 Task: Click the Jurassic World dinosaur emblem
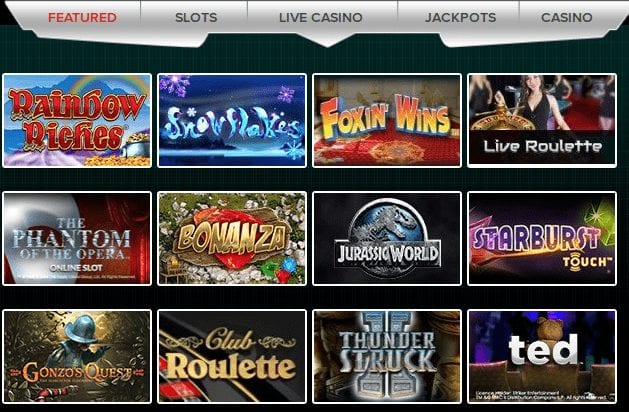click(387, 223)
